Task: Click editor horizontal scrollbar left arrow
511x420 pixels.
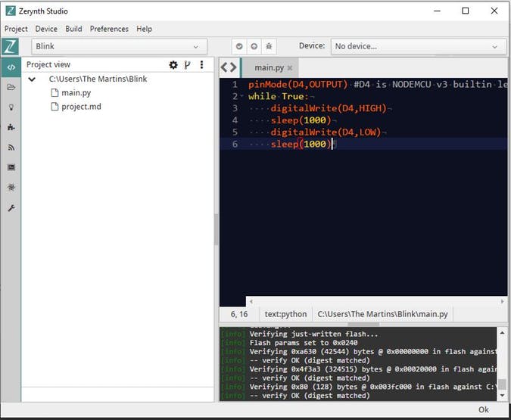Action: tap(251, 301)
